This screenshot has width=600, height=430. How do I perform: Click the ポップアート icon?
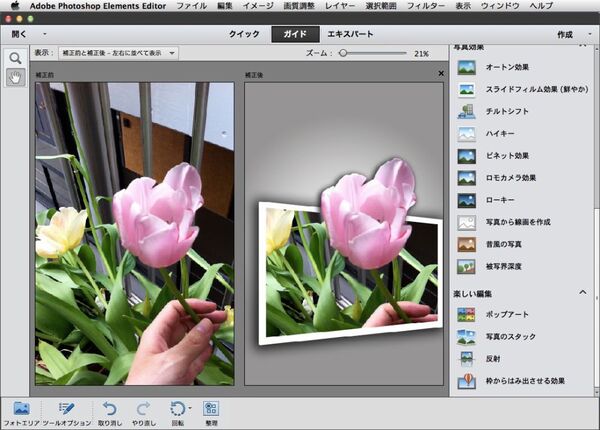click(466, 314)
